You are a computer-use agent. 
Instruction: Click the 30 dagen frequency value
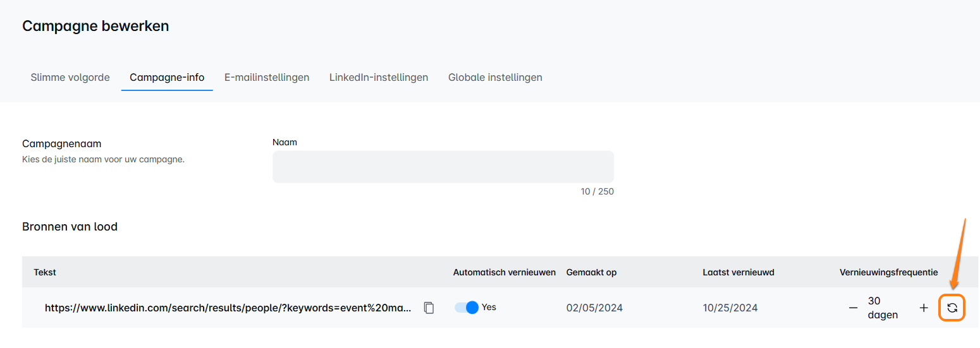coord(883,308)
